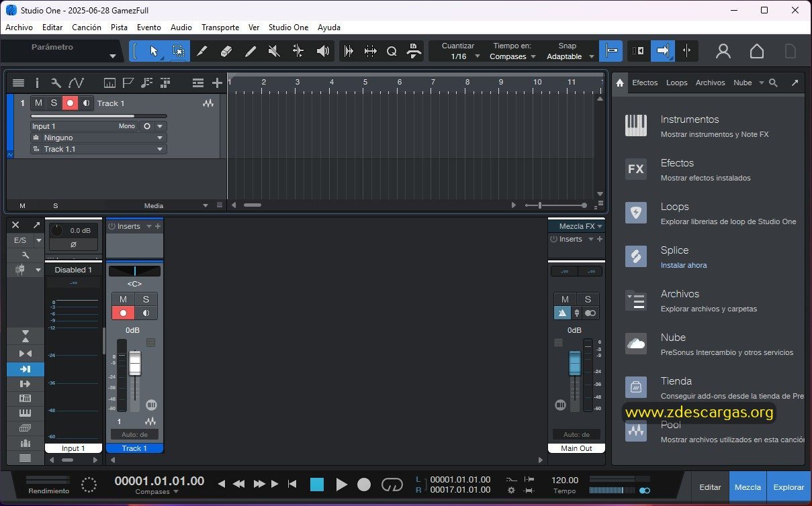Solo the Main Out channel
Image resolution: width=812 pixels, height=506 pixels.
pyautogui.click(x=588, y=299)
